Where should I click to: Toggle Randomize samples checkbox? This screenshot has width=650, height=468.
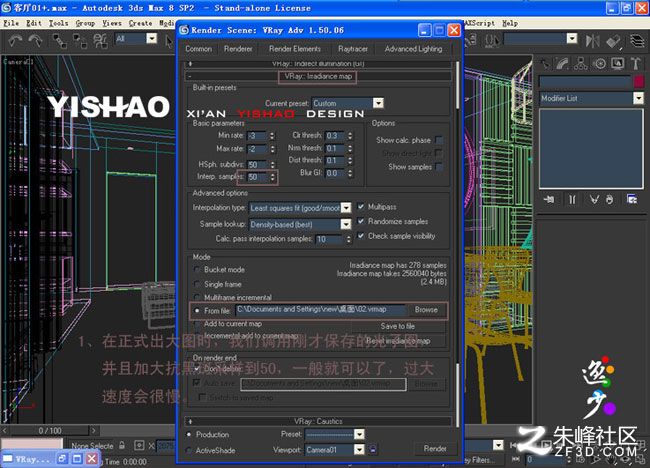(x=361, y=221)
